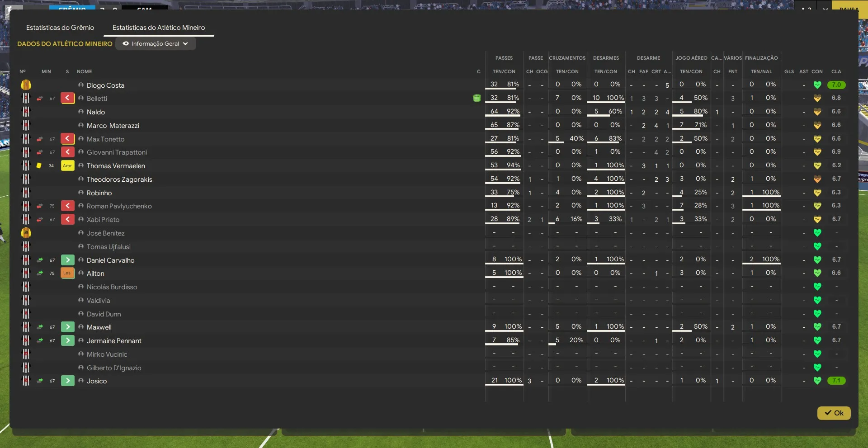Open Theodoros Zagorakis's player profile

(119, 179)
